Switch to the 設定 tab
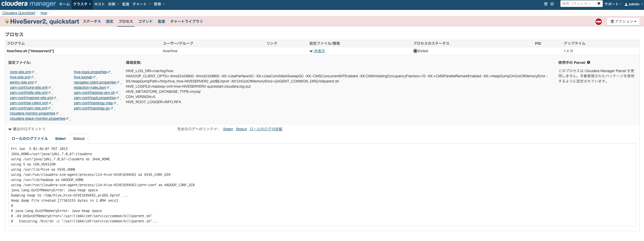Viewport: 644px width, 241px height. click(x=110, y=21)
